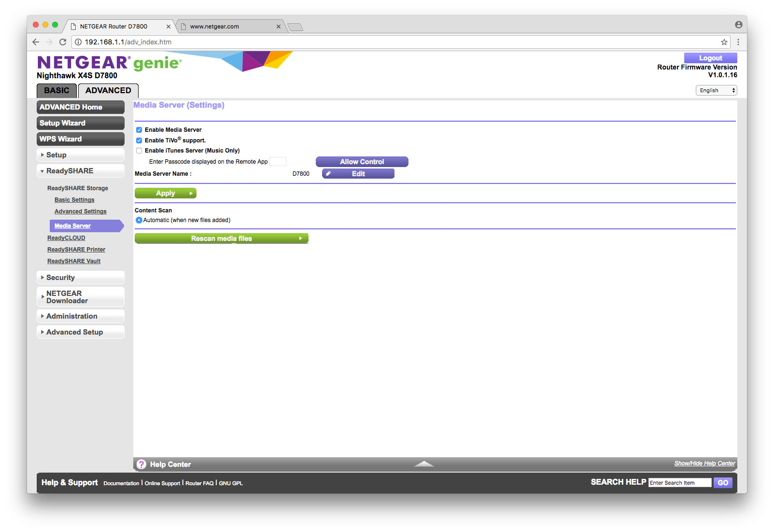This screenshot has height=532, width=774.
Task: Launch the Setup Wizard
Action: pos(80,123)
